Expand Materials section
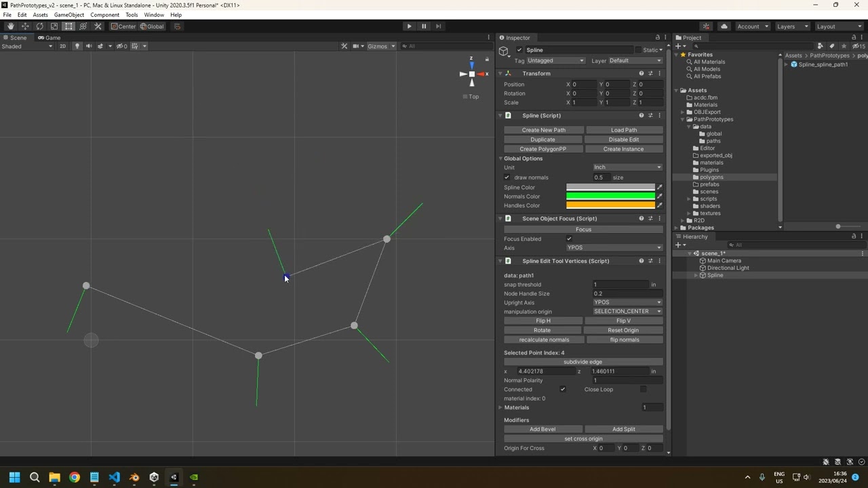Image resolution: width=868 pixels, height=488 pixels. point(500,407)
